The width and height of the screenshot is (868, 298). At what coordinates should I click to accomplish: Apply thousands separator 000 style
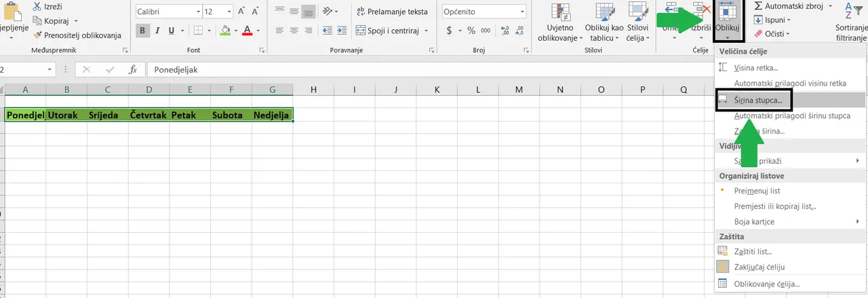click(487, 31)
